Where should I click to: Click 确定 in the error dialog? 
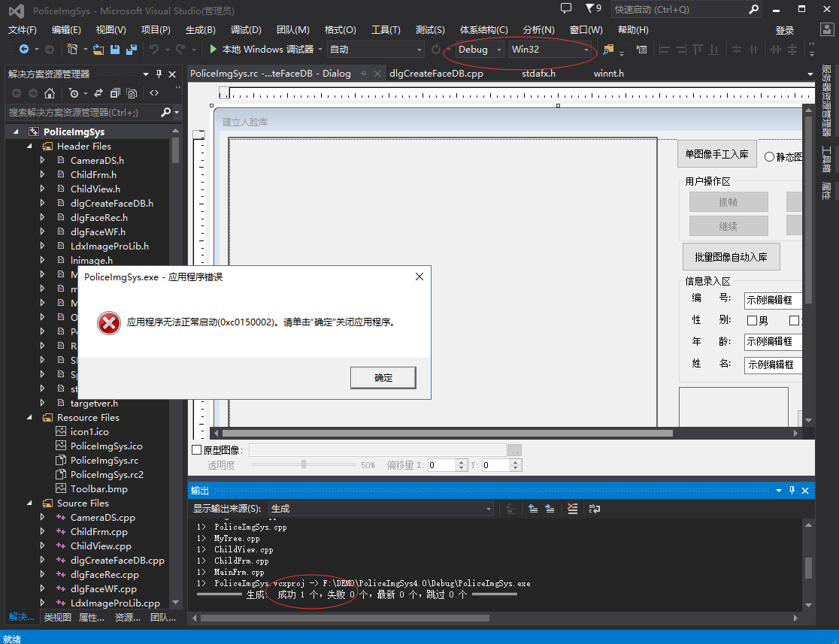(x=383, y=378)
